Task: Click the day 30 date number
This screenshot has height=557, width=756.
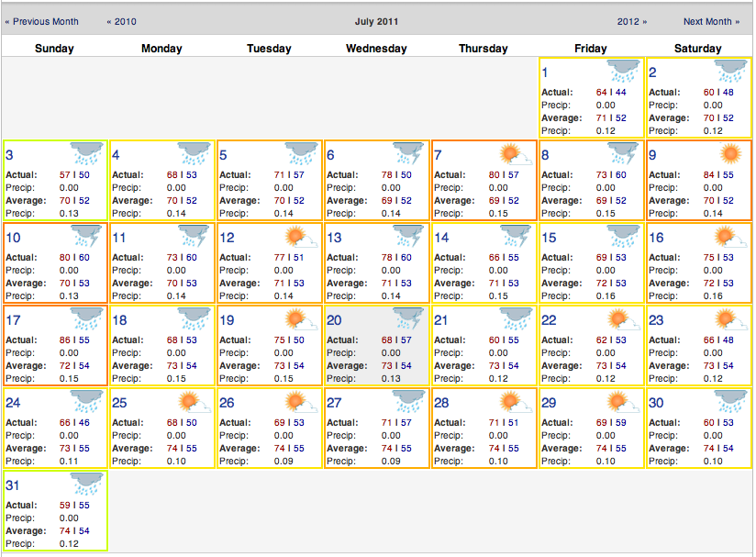Action: pyautogui.click(x=656, y=403)
